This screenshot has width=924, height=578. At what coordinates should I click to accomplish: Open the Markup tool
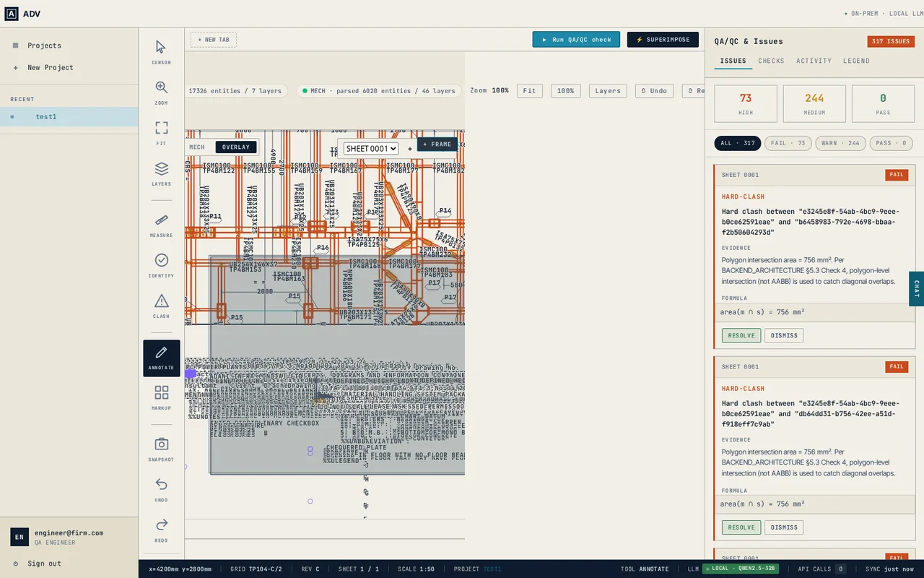pos(161,398)
